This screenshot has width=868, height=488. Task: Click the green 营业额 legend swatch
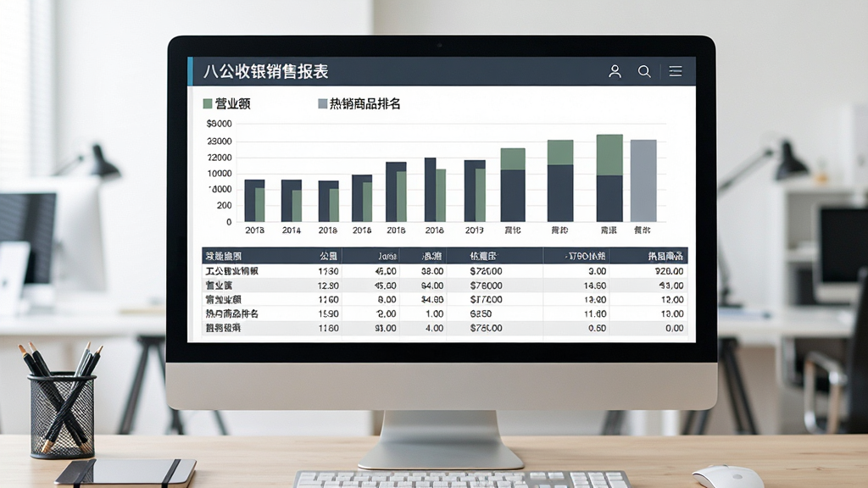click(208, 103)
